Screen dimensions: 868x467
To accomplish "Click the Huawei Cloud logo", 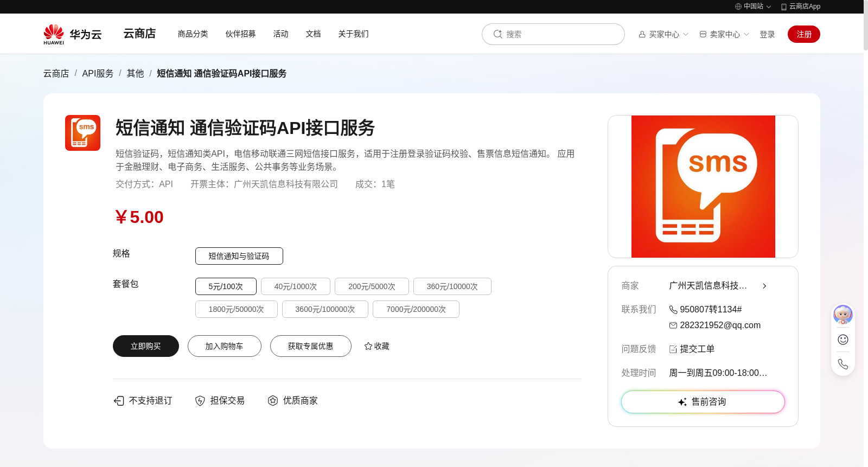I will pos(73,34).
